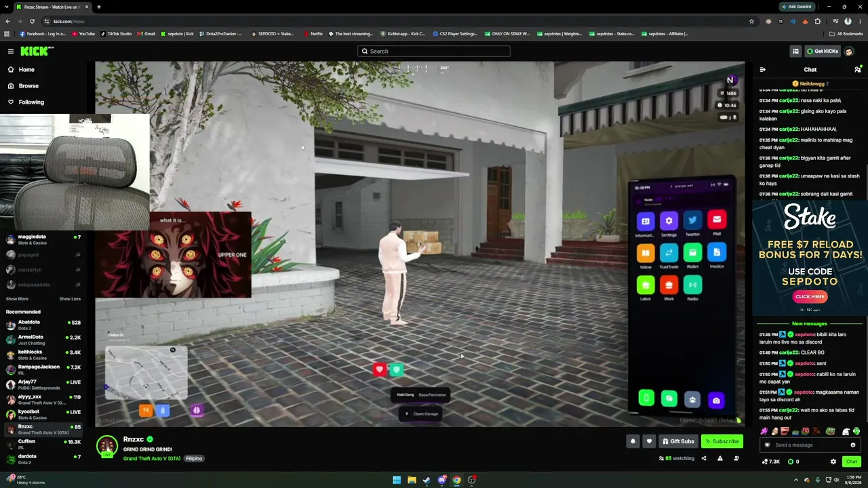
Task: Report the stream with warning icon
Action: (x=719, y=458)
